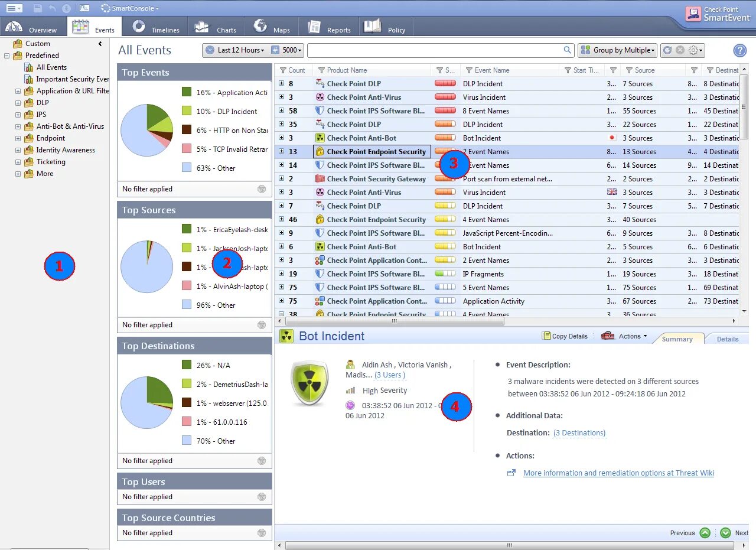Click the Top Source Countries filter icon

pyautogui.click(x=262, y=533)
